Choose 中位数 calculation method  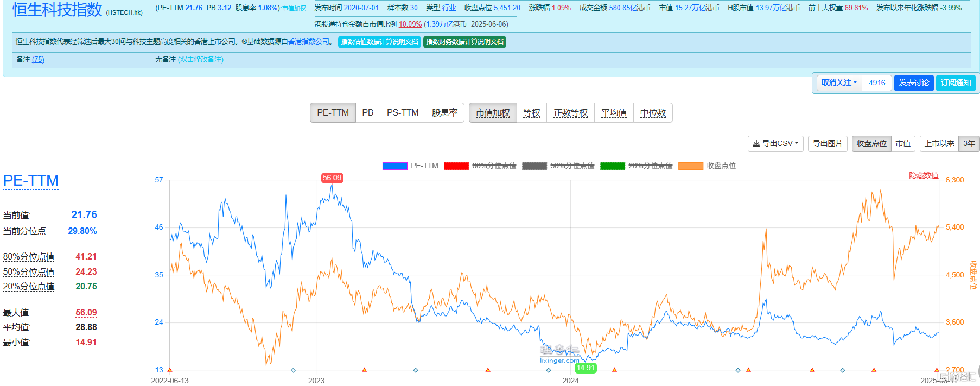pyautogui.click(x=653, y=113)
